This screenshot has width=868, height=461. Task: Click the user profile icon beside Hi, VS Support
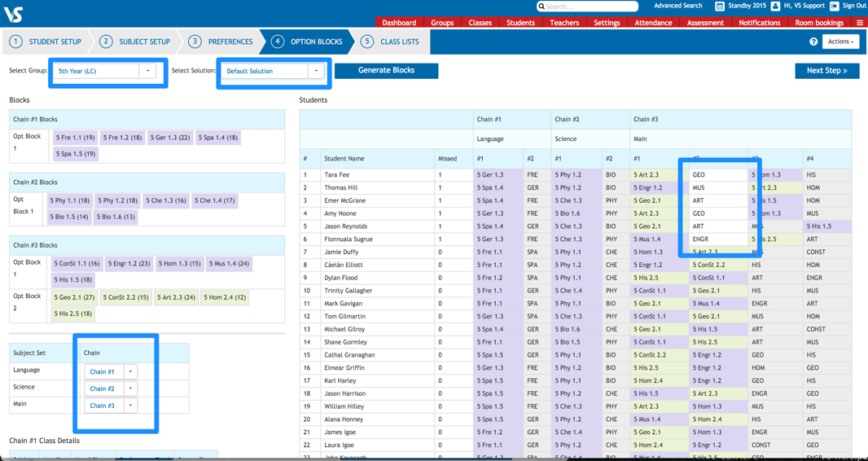pos(775,6)
